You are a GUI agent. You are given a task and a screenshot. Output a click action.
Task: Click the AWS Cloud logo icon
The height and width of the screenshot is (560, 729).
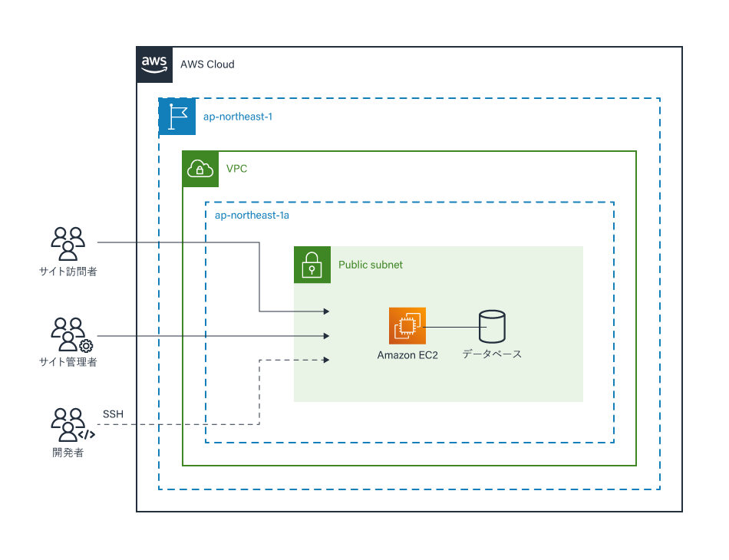154,64
